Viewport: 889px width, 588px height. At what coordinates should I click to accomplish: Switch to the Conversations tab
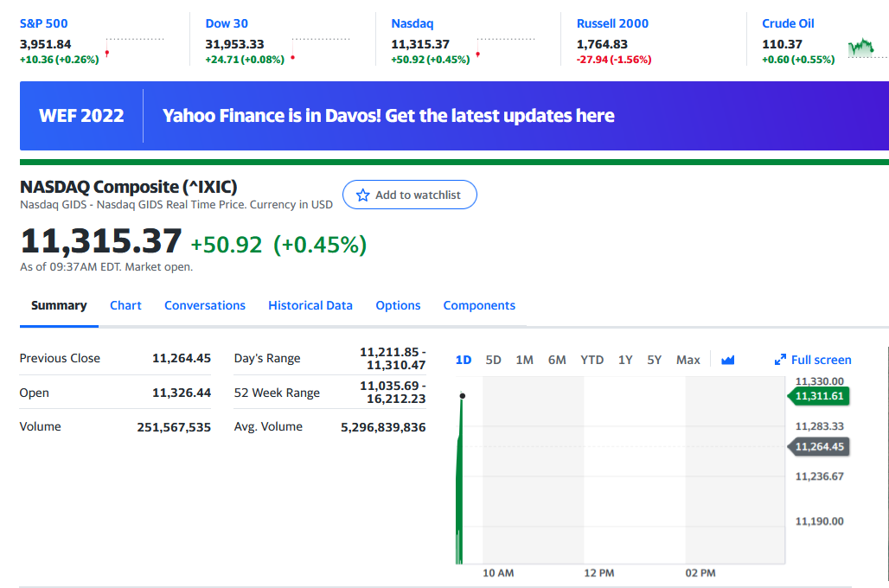point(205,305)
